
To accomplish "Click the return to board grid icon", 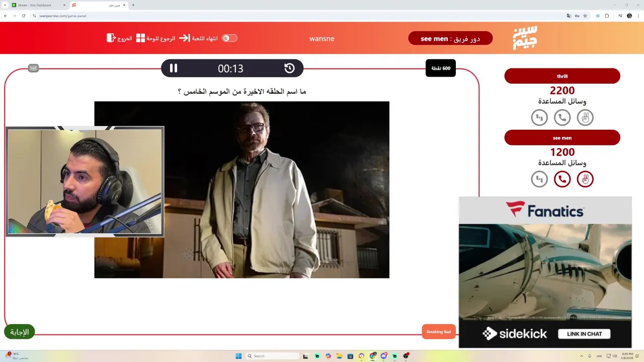I will pyautogui.click(x=140, y=38).
